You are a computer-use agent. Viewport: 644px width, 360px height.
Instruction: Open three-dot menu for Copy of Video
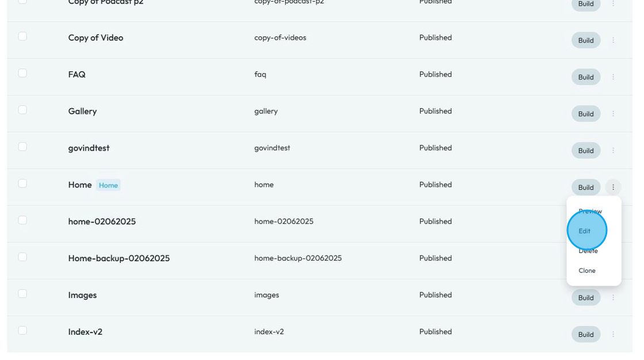[613, 40]
